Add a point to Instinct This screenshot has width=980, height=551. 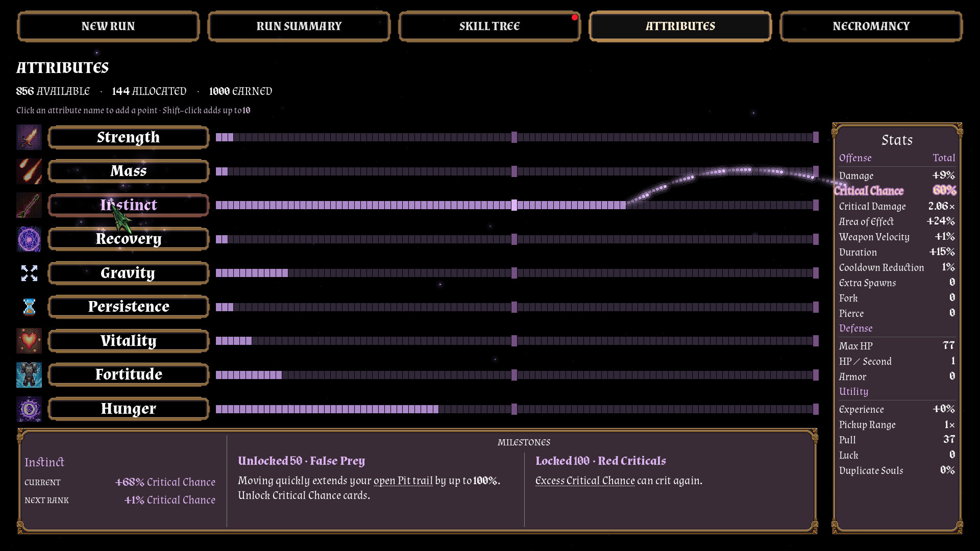pos(129,205)
